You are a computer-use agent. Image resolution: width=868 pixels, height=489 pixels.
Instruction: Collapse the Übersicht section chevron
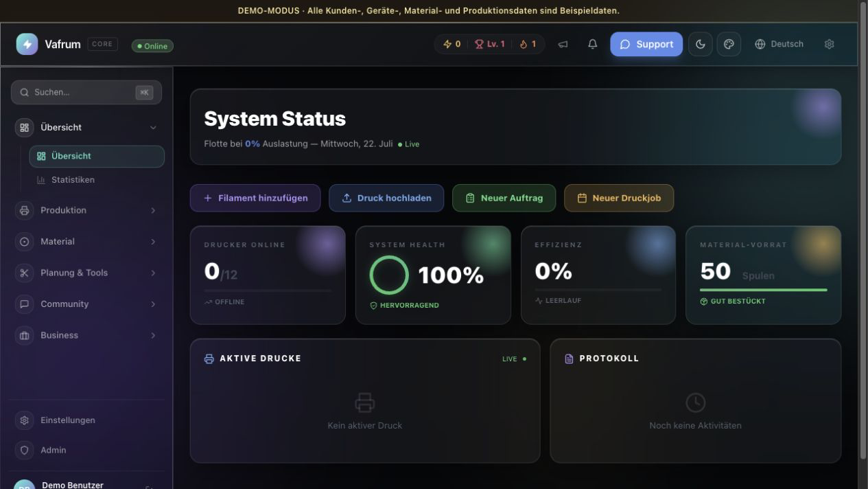[x=153, y=128]
